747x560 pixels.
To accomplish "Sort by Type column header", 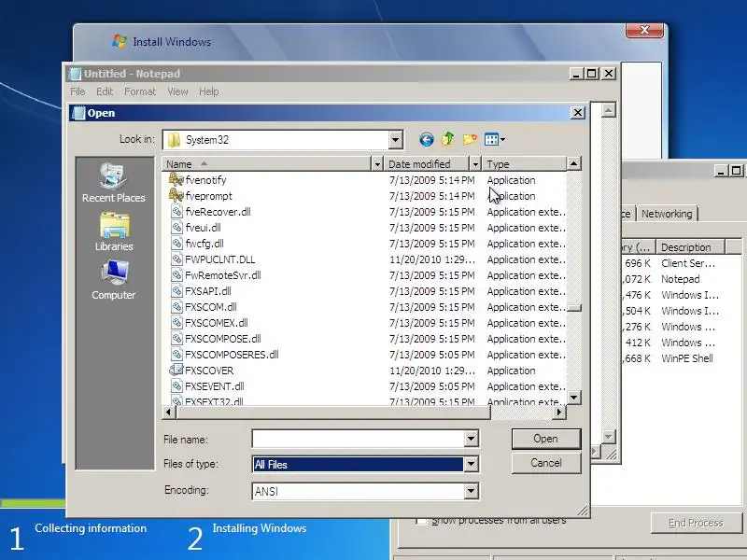I will [x=525, y=164].
